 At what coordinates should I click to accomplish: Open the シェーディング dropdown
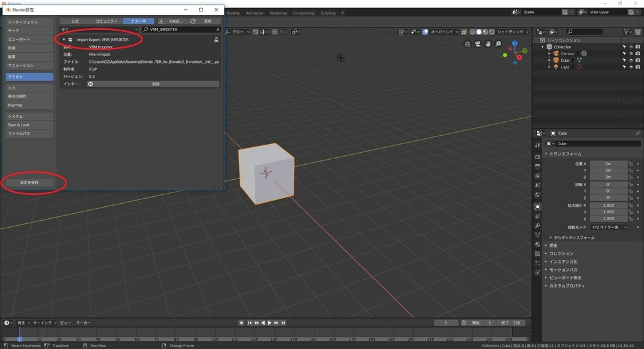[x=513, y=31]
